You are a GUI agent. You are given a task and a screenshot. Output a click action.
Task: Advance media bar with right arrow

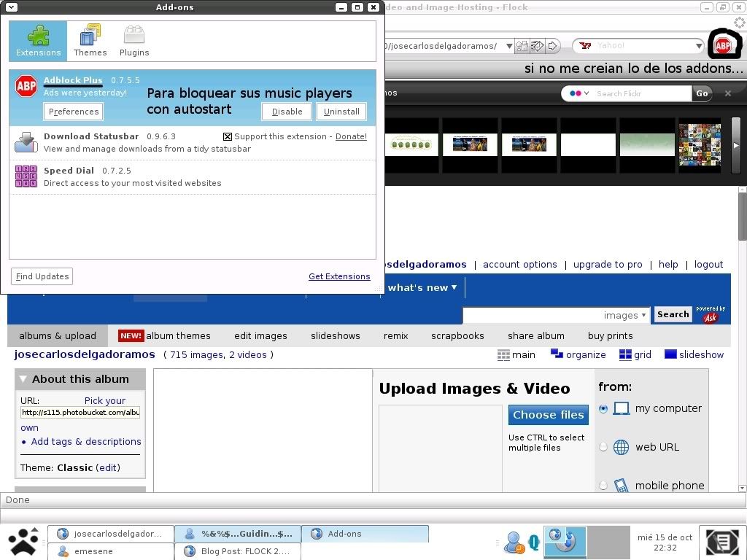[x=735, y=145]
